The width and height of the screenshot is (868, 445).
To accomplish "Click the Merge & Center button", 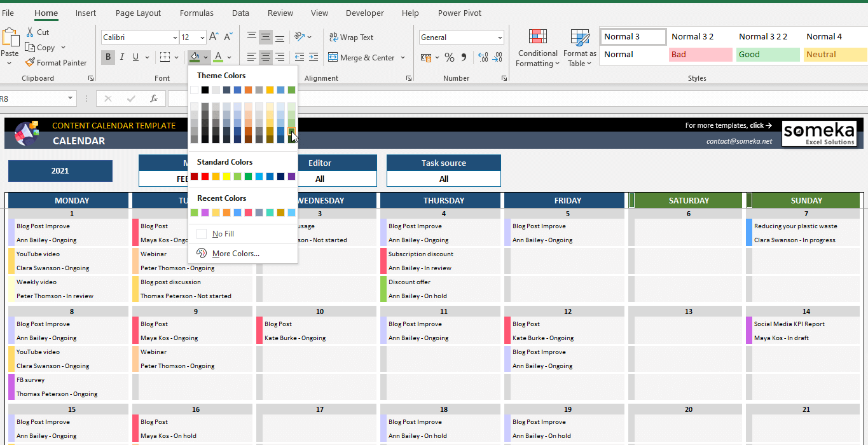I will tap(362, 57).
